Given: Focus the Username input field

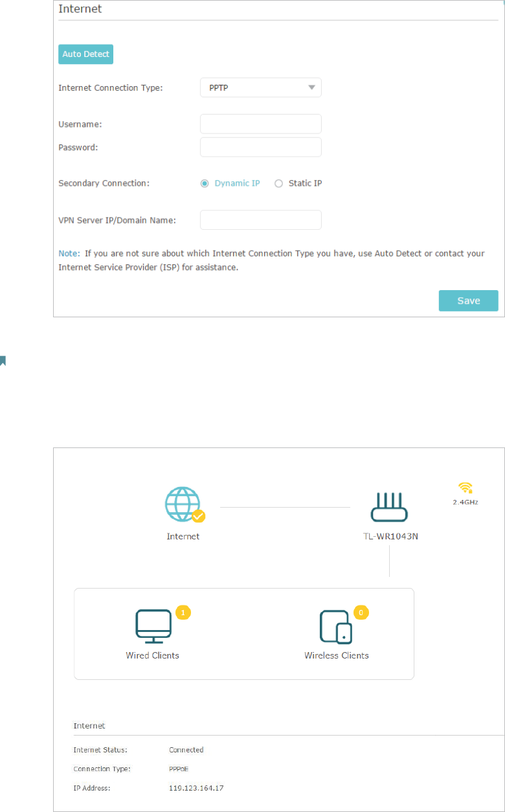Looking at the screenshot, I should [x=261, y=124].
